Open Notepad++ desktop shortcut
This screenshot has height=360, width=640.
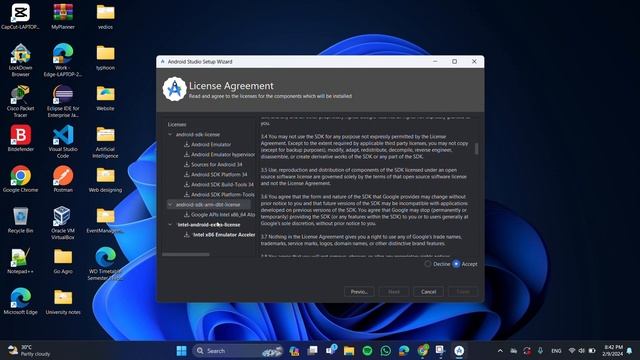(x=20, y=261)
